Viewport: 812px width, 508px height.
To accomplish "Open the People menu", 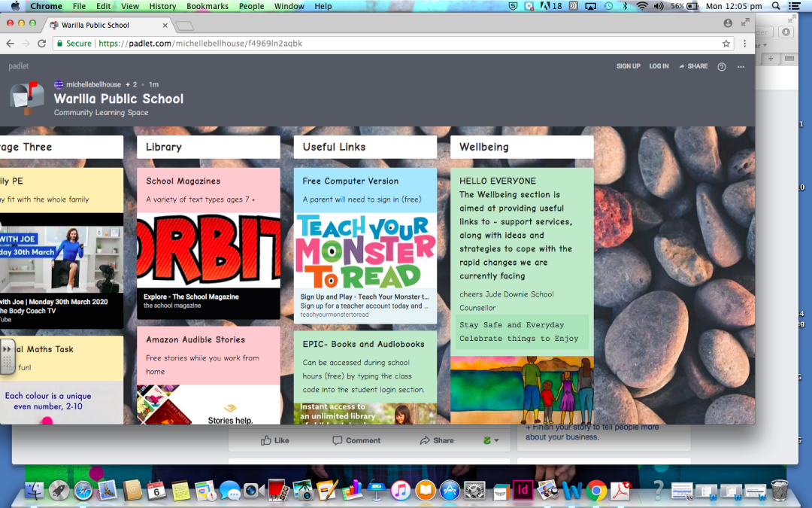I will click(x=252, y=6).
